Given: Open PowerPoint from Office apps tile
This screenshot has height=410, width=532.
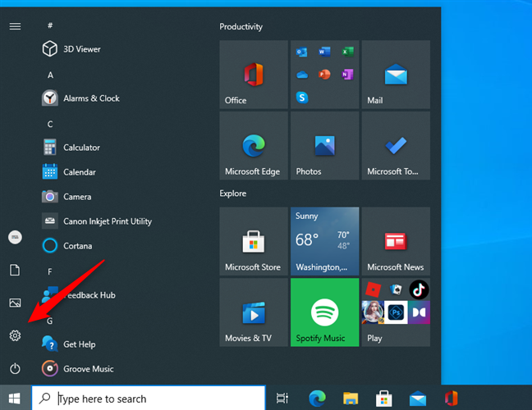Looking at the screenshot, I should point(324,74).
